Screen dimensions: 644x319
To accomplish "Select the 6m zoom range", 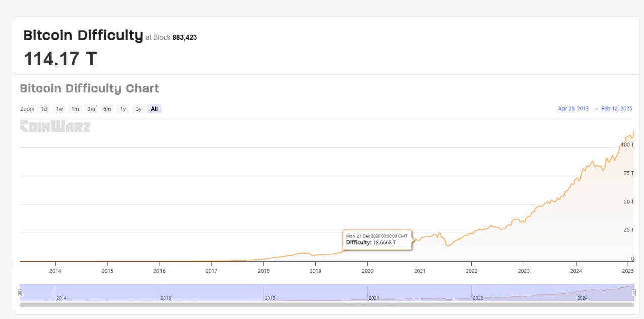I will (107, 109).
